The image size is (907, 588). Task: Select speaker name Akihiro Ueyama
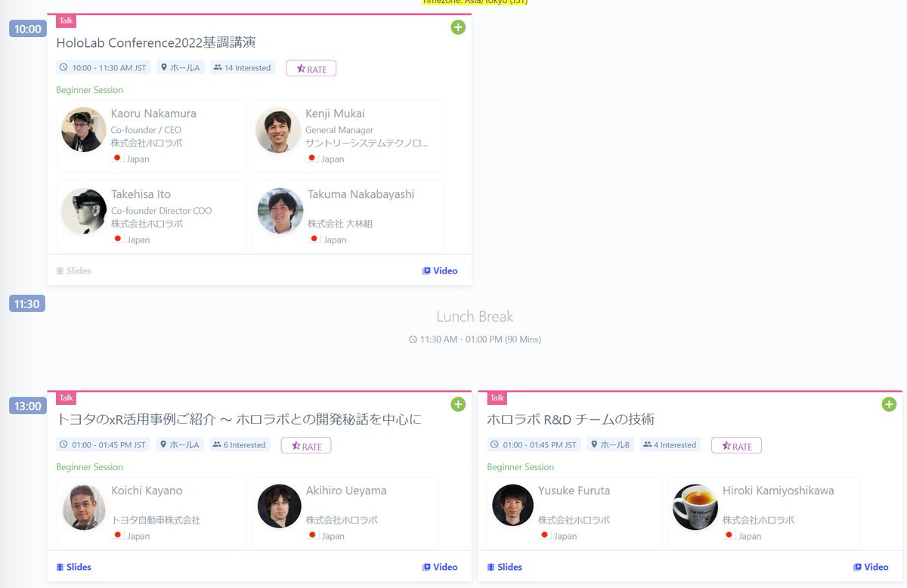[x=346, y=491]
